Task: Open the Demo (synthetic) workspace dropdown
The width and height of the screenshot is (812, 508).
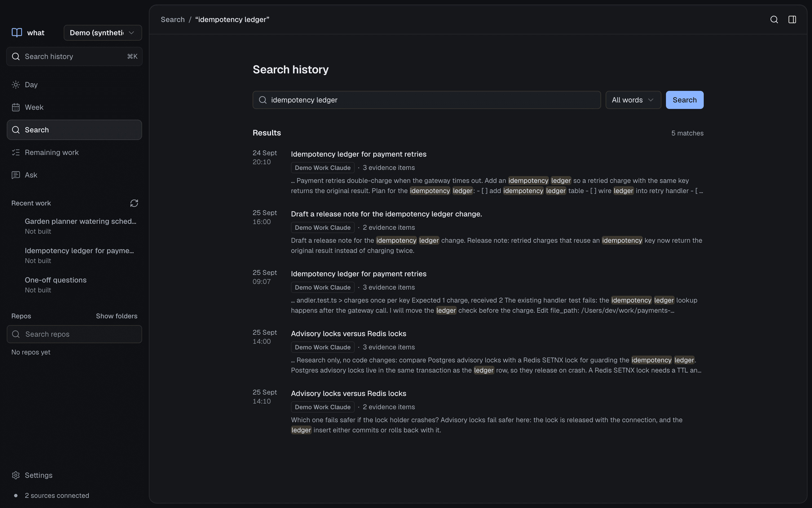Action: [103, 32]
